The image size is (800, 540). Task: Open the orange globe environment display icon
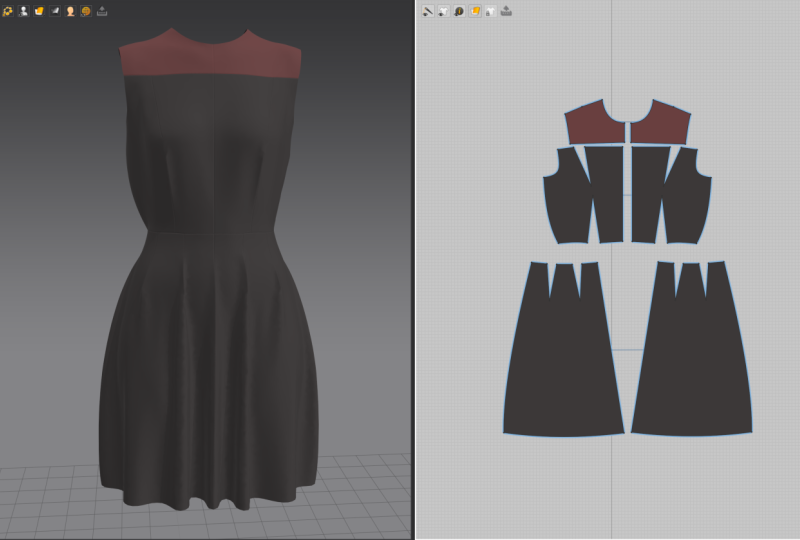click(86, 11)
